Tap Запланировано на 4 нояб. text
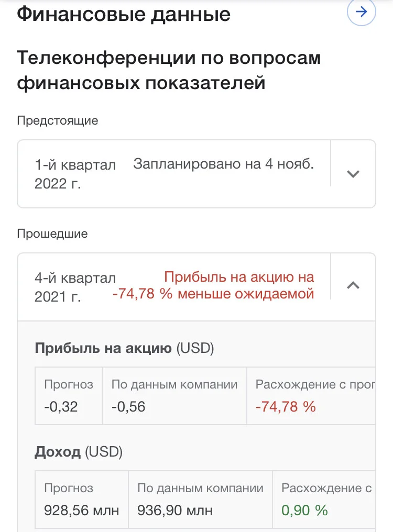Screen dimensions: 393x532 224,164
